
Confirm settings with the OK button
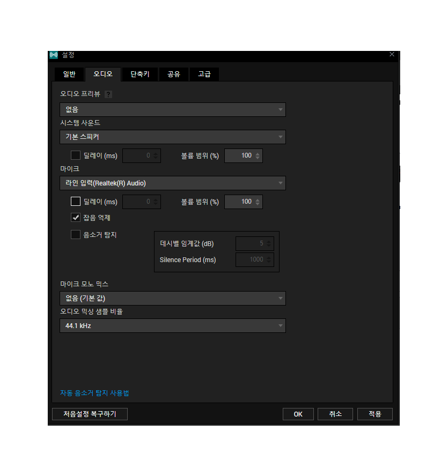298,414
